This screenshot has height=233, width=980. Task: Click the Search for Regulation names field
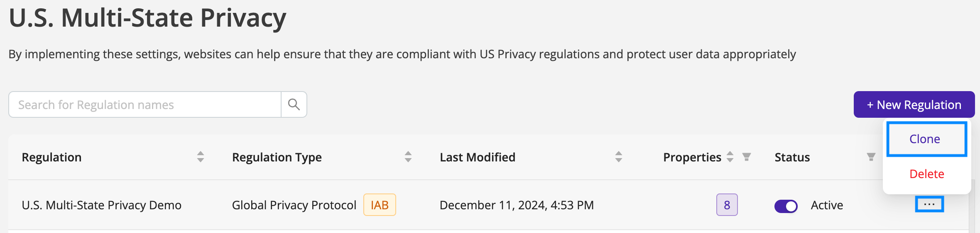(x=145, y=104)
